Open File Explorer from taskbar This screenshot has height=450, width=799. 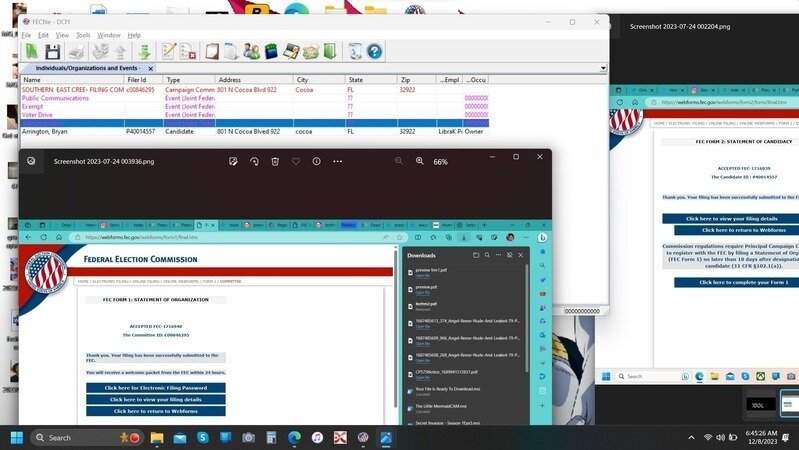pyautogui.click(x=157, y=438)
